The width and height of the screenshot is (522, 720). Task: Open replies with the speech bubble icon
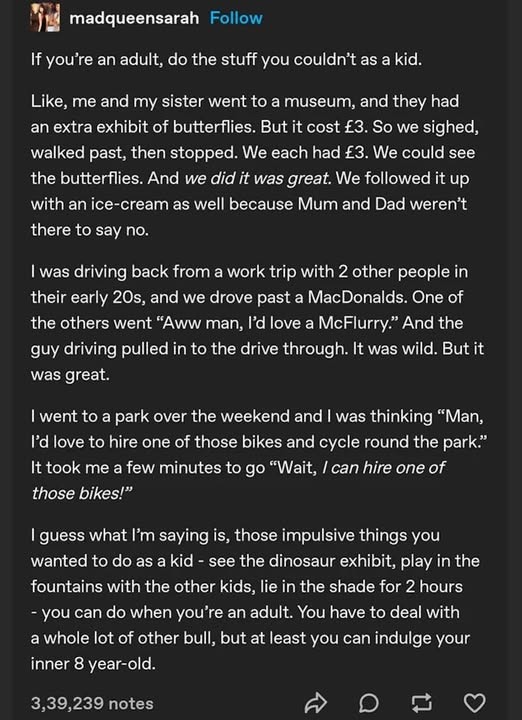click(x=370, y=703)
